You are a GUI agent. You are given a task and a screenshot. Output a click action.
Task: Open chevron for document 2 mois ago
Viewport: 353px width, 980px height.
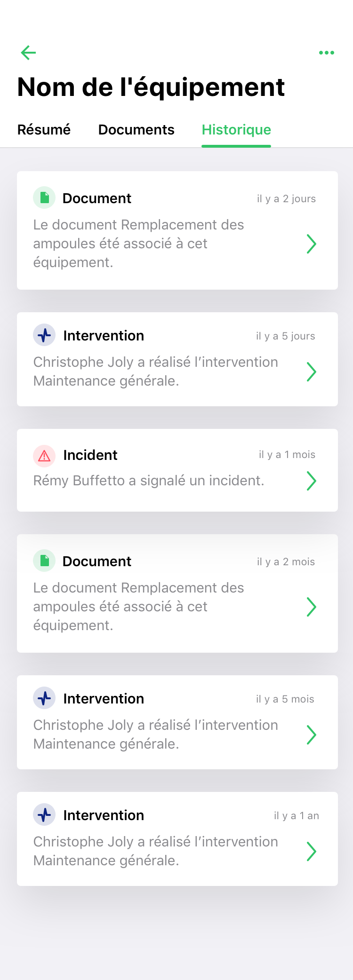pyautogui.click(x=311, y=607)
